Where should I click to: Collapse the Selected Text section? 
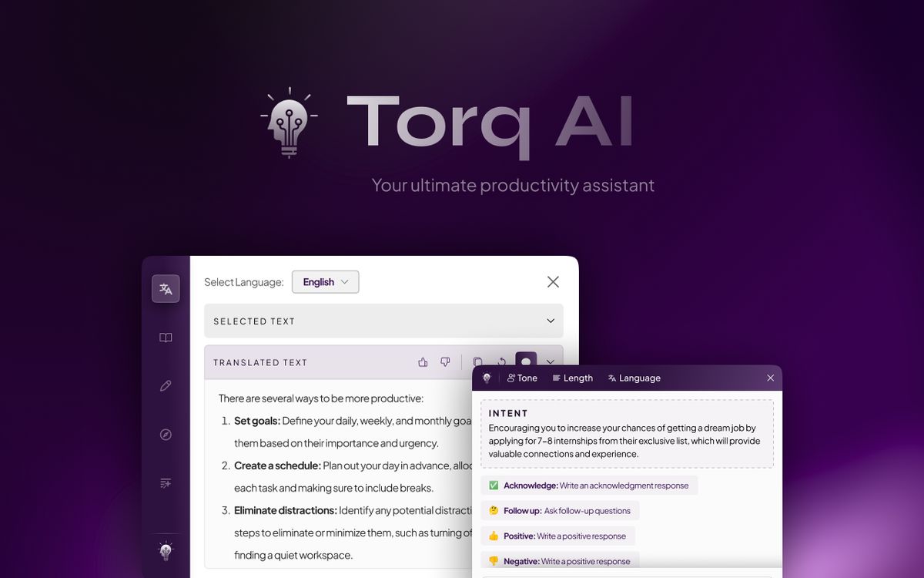pos(550,321)
